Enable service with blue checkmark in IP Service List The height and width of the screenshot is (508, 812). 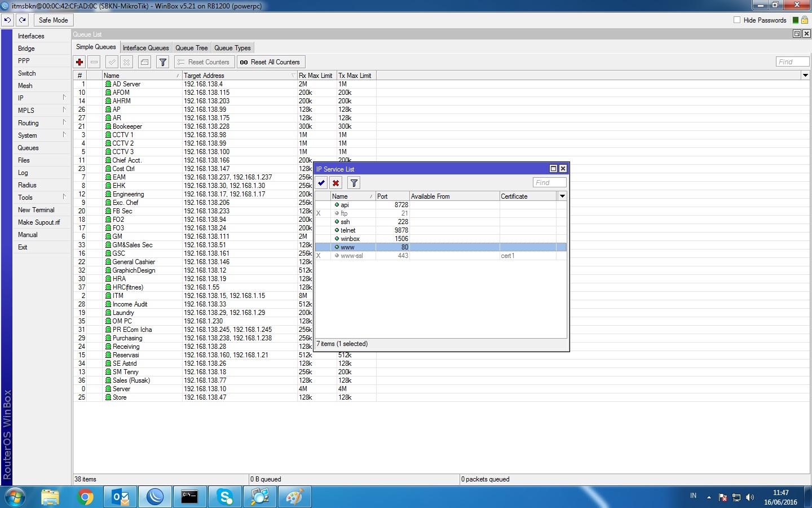(x=321, y=183)
